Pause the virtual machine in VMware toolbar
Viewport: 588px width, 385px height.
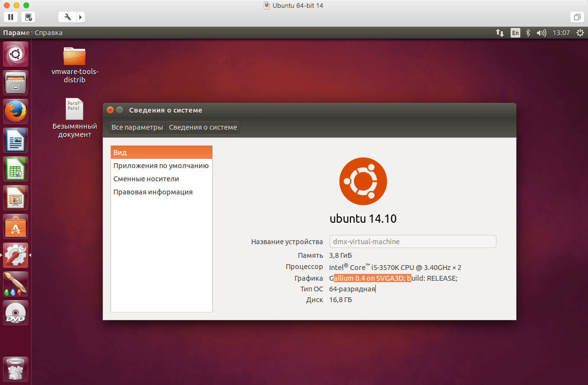11,17
